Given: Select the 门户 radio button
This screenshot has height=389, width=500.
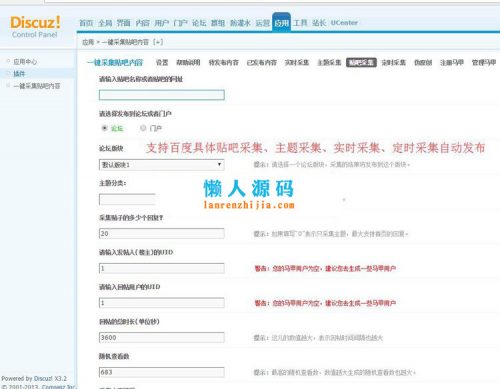Looking at the screenshot, I should coord(143,128).
